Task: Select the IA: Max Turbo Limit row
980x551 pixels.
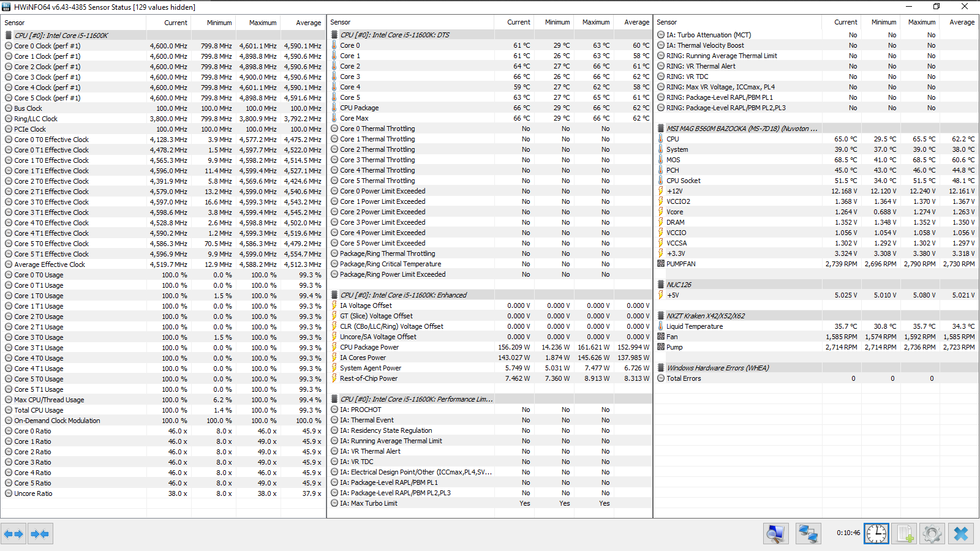Action: [x=490, y=503]
